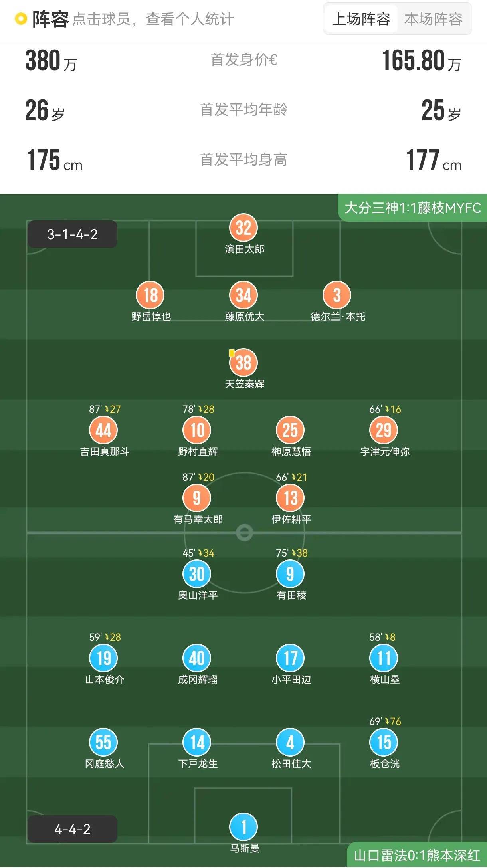Select blue midfielder 19 山本俊介
The image size is (487, 868).
pyautogui.click(x=103, y=658)
